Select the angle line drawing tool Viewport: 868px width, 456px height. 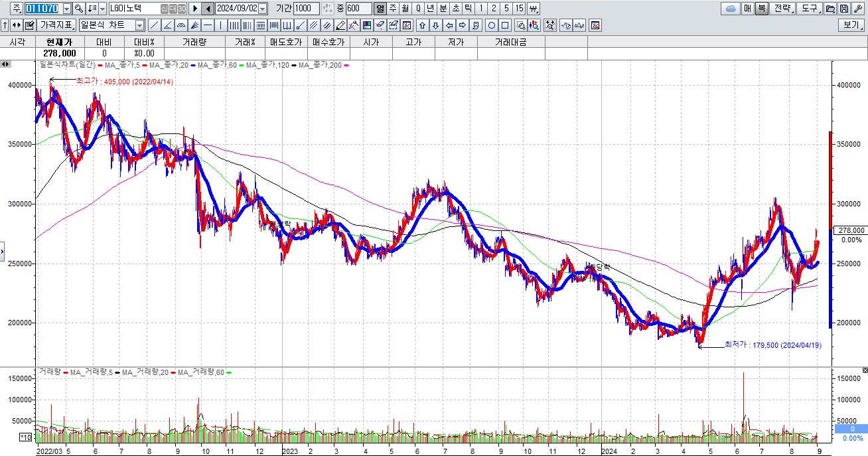pos(167,25)
